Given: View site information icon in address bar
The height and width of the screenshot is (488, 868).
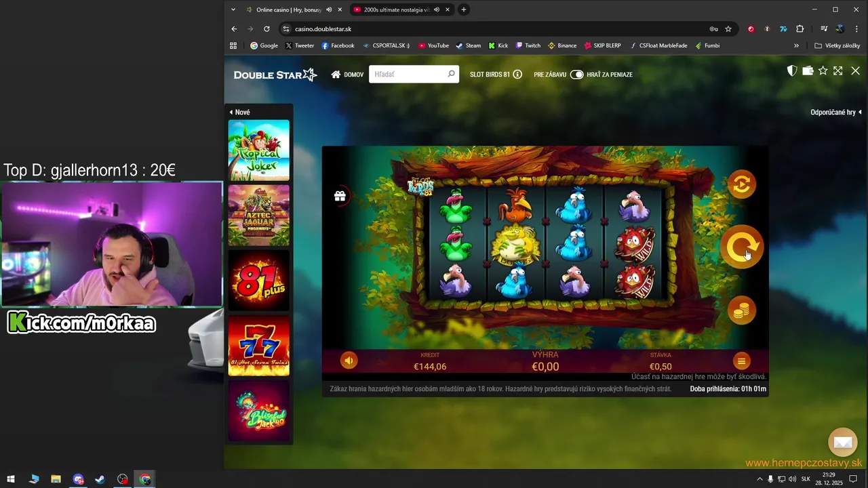Looking at the screenshot, I should coord(285,29).
